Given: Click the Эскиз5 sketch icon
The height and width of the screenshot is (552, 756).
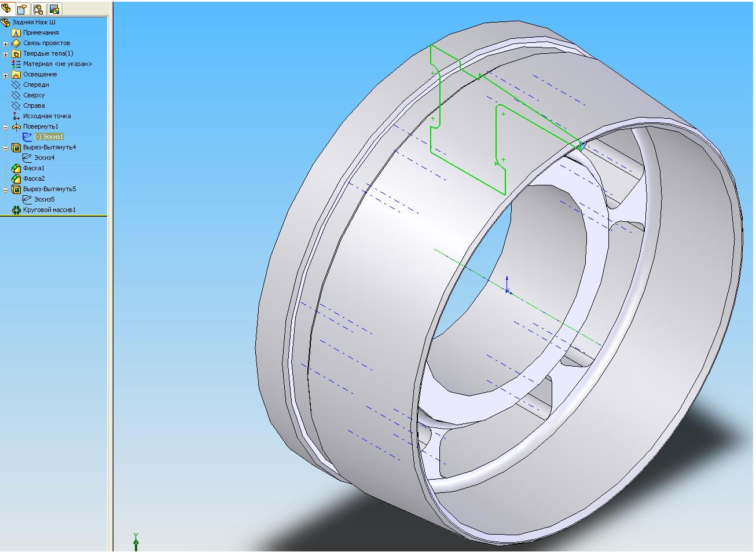Looking at the screenshot, I should [x=27, y=199].
